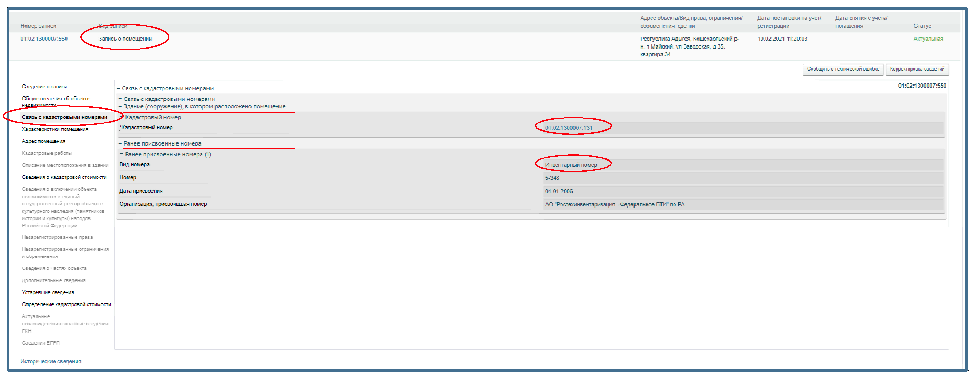Select 'Связь с кадастровыми номерами' sidebar item

tap(64, 117)
